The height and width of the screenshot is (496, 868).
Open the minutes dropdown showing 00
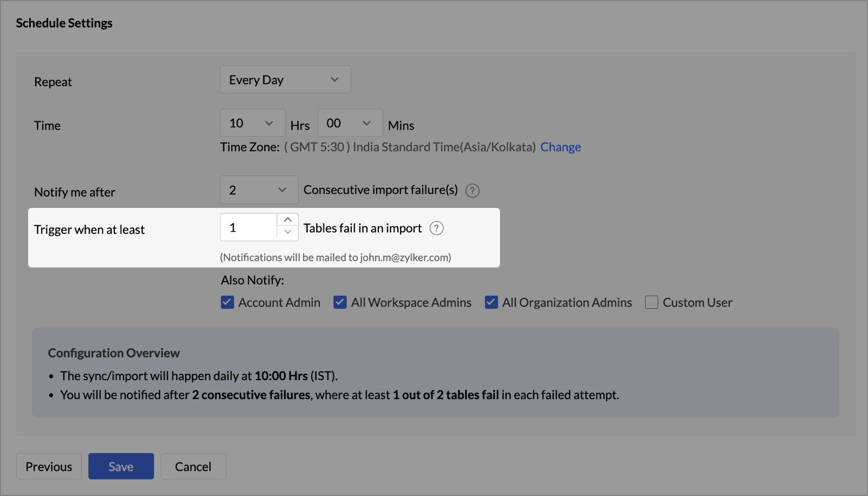coord(350,123)
